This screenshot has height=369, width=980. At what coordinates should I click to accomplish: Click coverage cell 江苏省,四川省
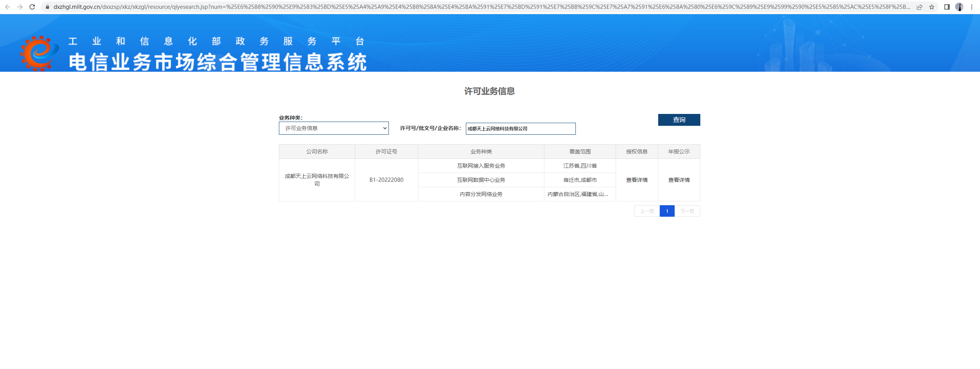pos(580,166)
